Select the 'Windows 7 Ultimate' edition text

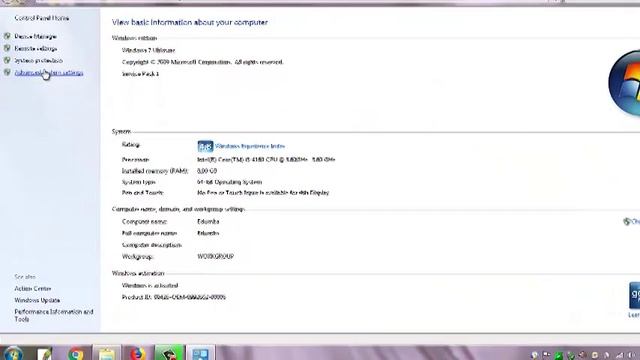(149, 50)
